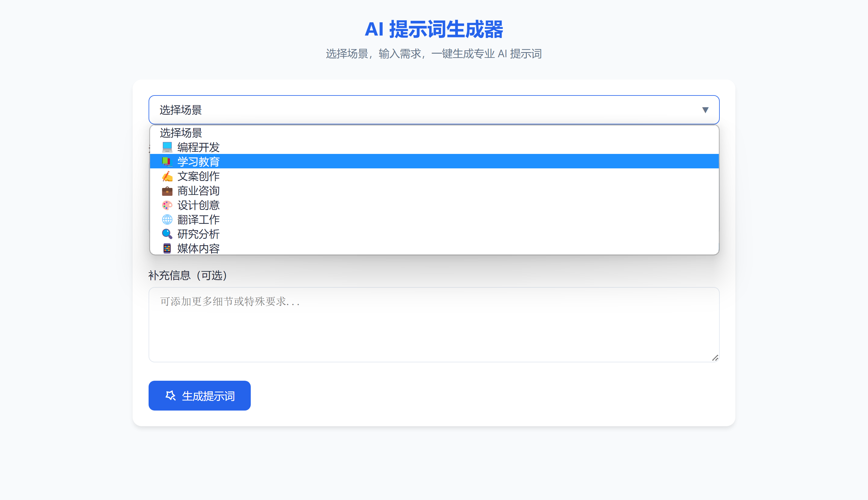Select the placeholder 选择场景 list option
This screenshot has height=500, width=868.
pyautogui.click(x=434, y=133)
